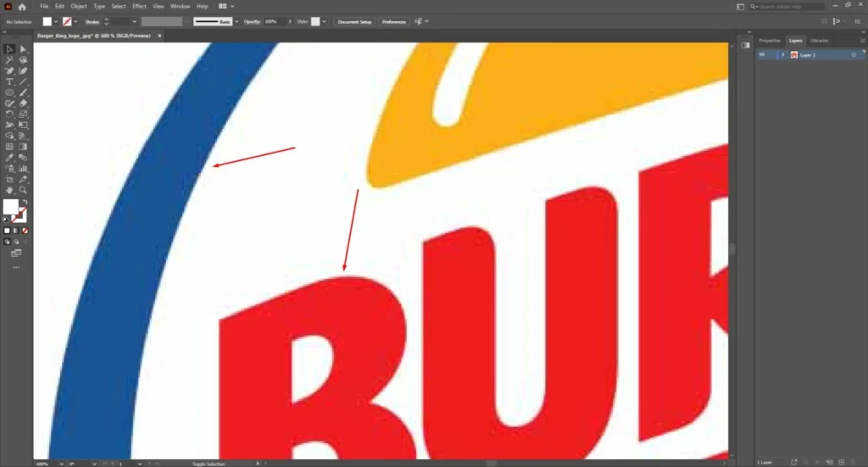This screenshot has height=467, width=868.
Task: Open stroke weight dropdown
Action: [x=135, y=21]
